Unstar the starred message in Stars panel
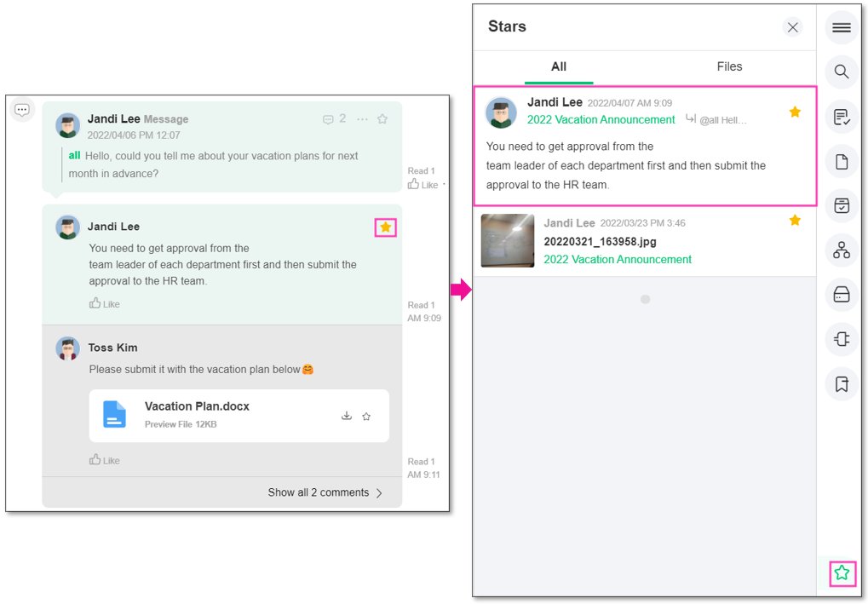Image resolution: width=868 pixels, height=604 pixels. click(x=795, y=112)
